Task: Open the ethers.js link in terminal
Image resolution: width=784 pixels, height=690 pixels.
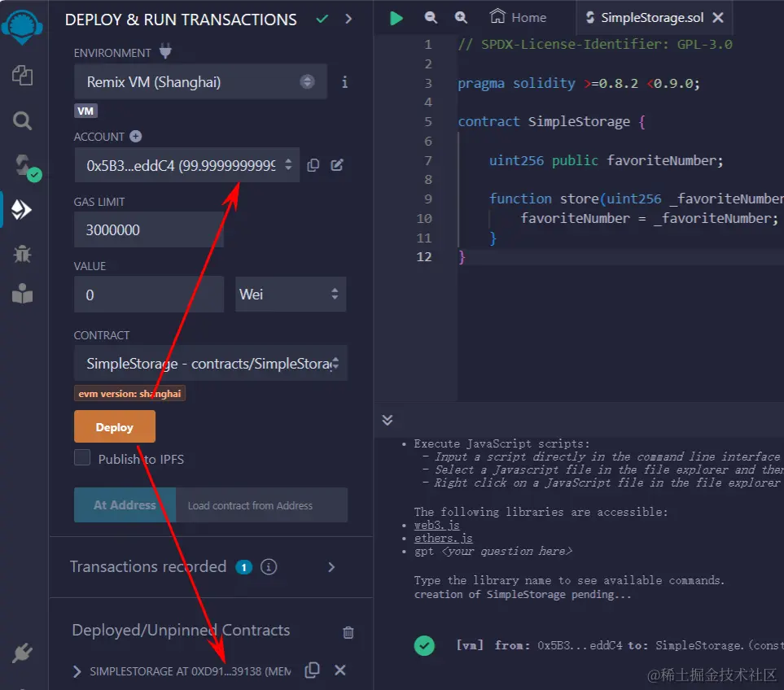Action: click(443, 538)
